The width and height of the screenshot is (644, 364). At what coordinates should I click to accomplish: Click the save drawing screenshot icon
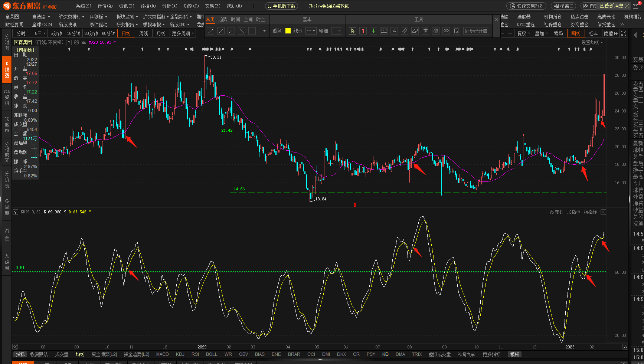457,31
